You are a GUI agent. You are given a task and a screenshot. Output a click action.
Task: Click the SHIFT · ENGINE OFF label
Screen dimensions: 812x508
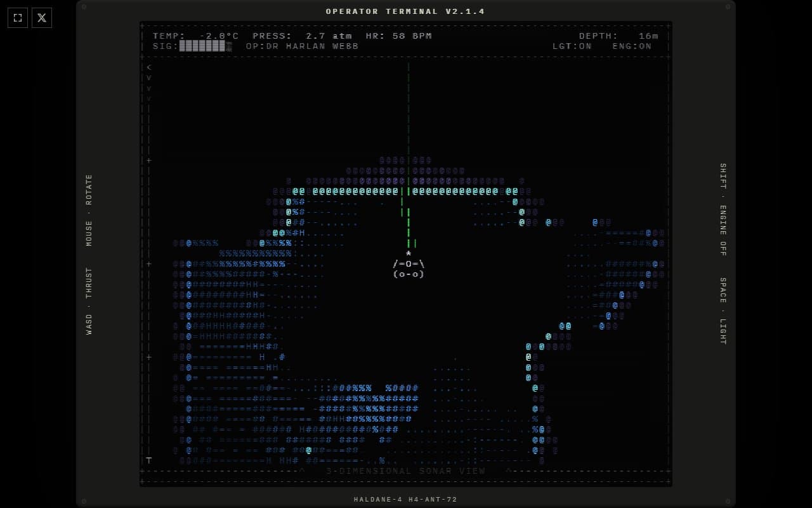723,210
